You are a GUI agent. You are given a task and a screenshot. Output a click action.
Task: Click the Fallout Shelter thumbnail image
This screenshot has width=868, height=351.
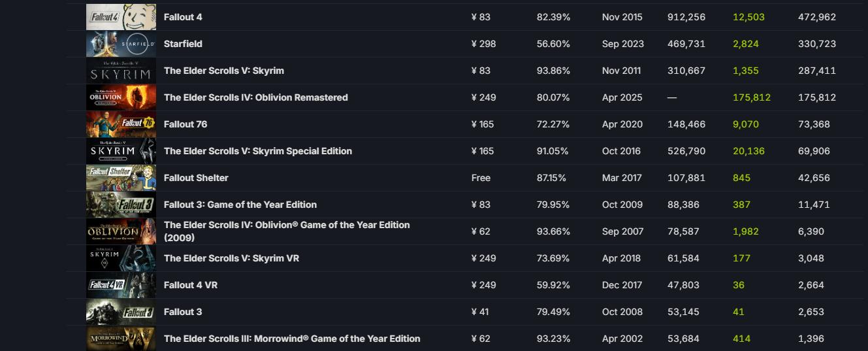coord(121,178)
